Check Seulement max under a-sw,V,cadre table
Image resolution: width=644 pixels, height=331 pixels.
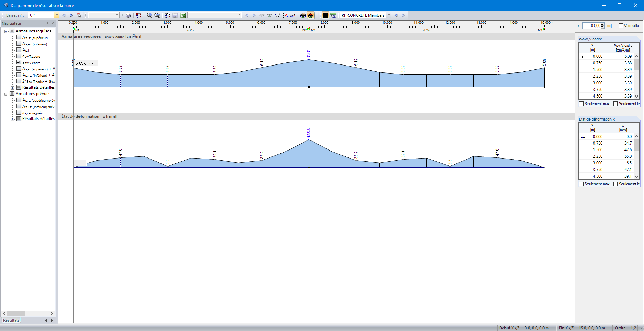coord(581,104)
